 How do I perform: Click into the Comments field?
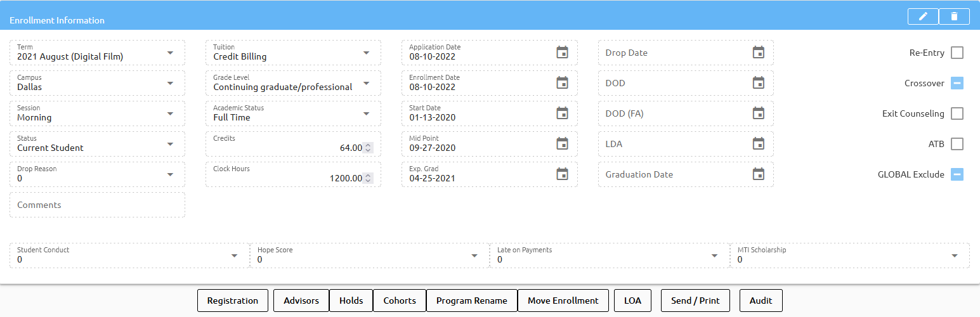coord(97,205)
